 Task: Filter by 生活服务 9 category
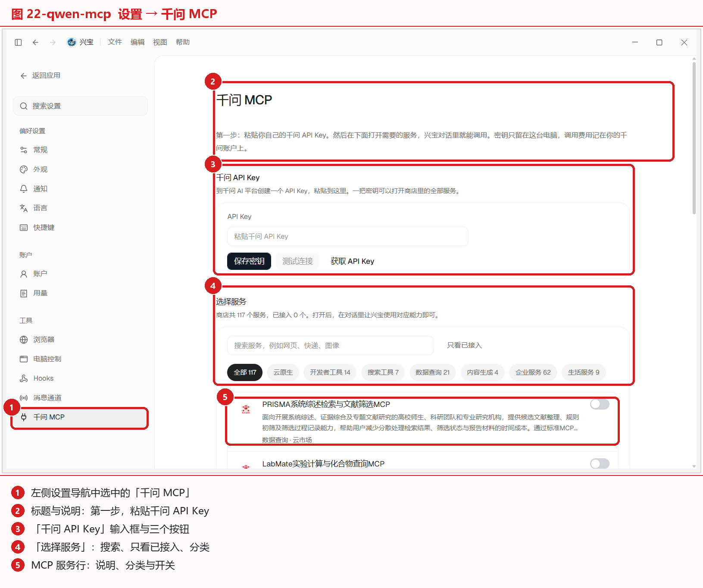tap(584, 372)
